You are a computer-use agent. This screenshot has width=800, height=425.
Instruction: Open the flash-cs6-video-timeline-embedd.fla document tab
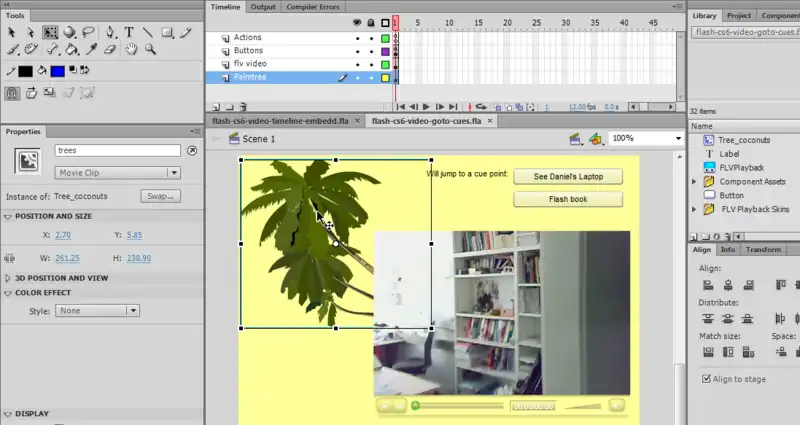tap(280, 121)
